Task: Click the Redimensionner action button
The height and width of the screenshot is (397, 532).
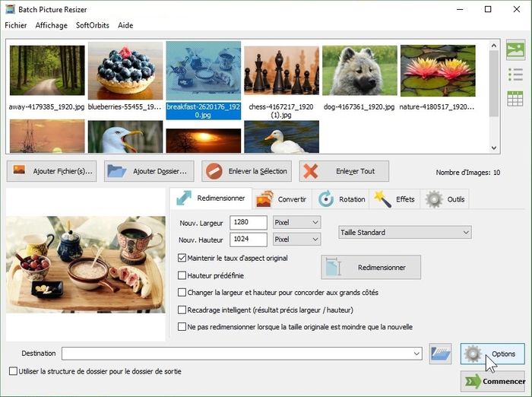Action: (x=370, y=268)
